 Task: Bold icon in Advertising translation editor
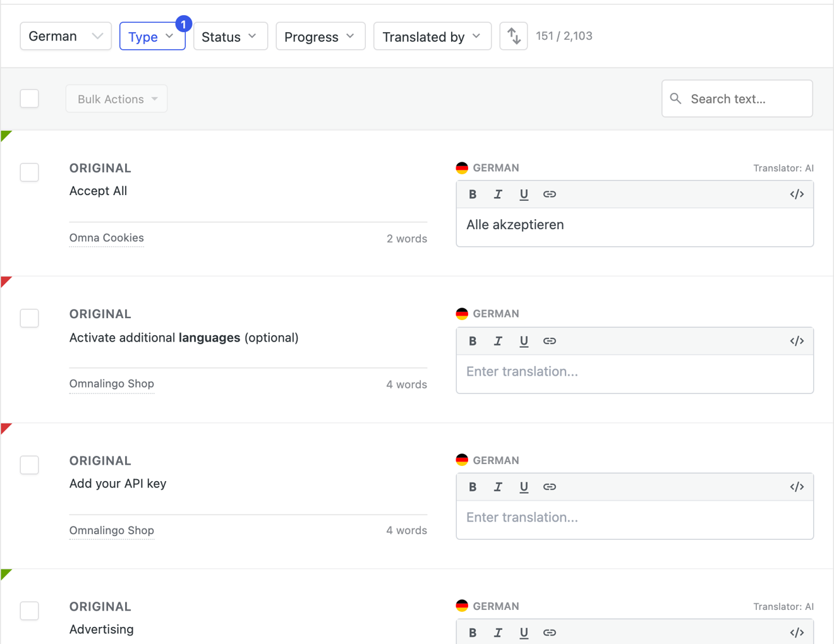coord(473,633)
